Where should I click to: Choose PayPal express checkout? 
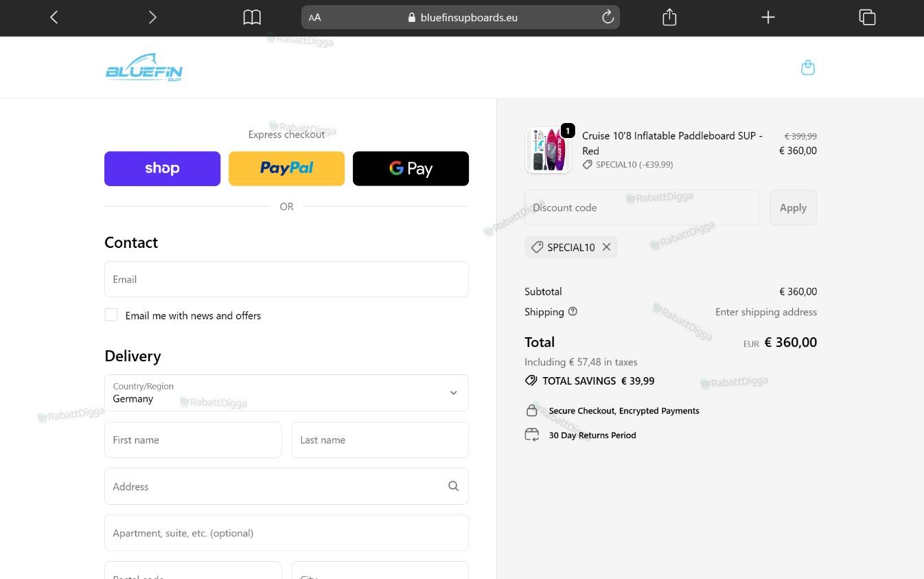pos(286,169)
